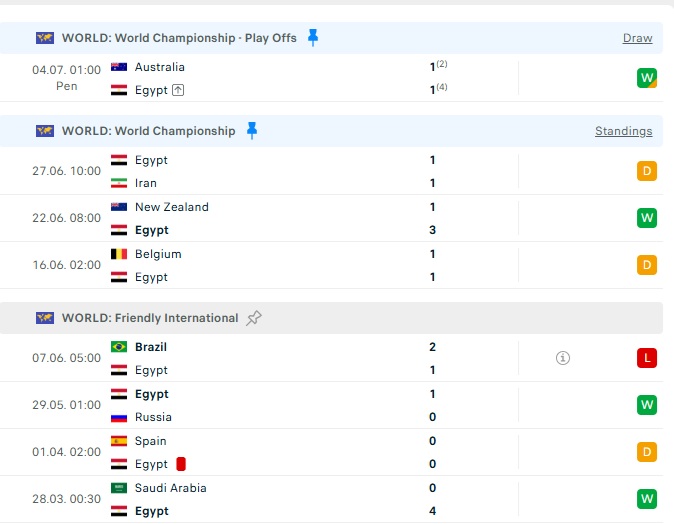Click the red card icon next to Egypt

[x=181, y=464]
